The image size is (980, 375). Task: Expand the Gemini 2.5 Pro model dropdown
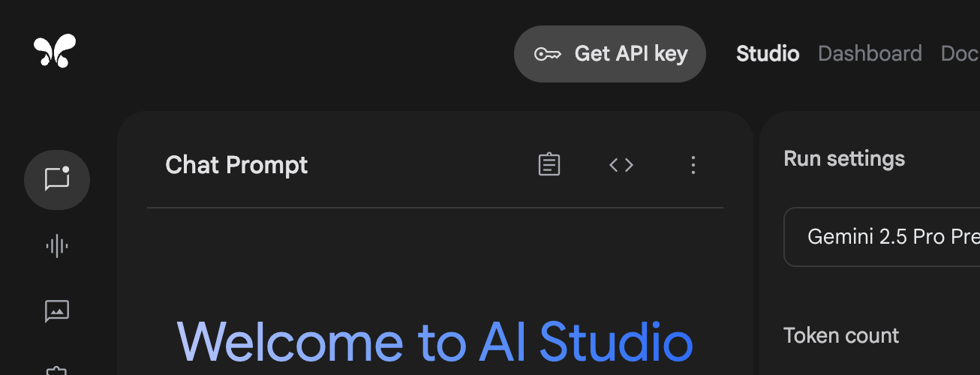pyautogui.click(x=882, y=237)
